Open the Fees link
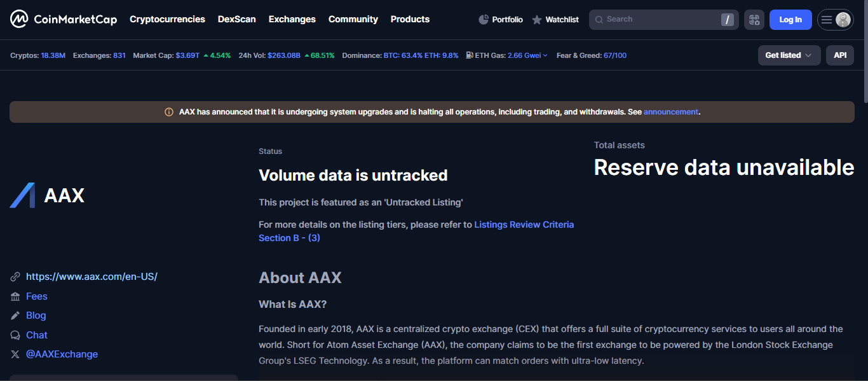868x381 pixels. [x=37, y=296]
